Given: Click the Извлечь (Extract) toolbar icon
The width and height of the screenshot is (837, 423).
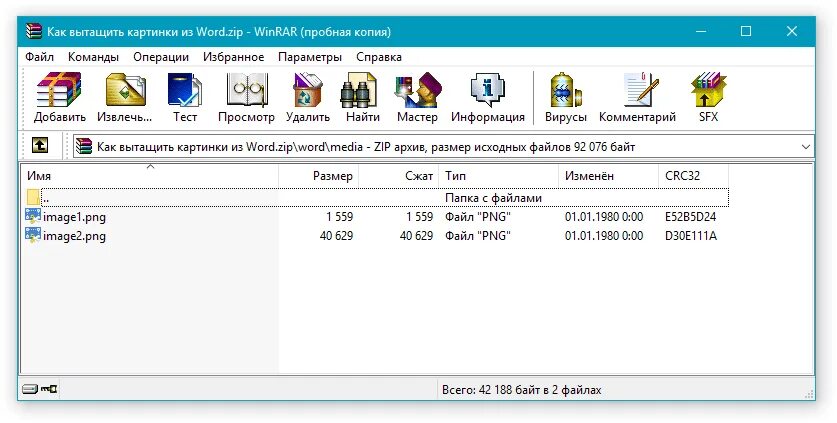Looking at the screenshot, I should [x=125, y=90].
